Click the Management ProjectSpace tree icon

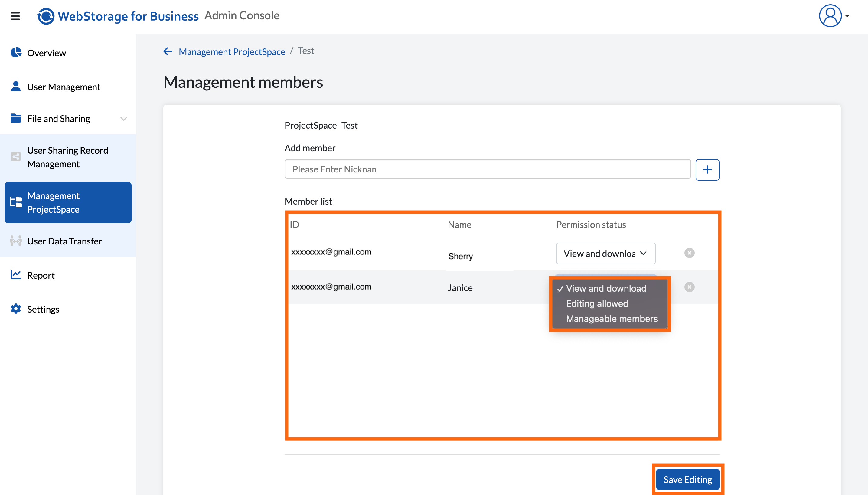16,202
